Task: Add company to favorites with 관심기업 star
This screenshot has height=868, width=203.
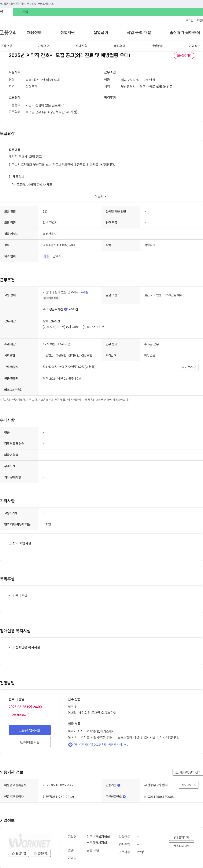Action: [19, 853]
